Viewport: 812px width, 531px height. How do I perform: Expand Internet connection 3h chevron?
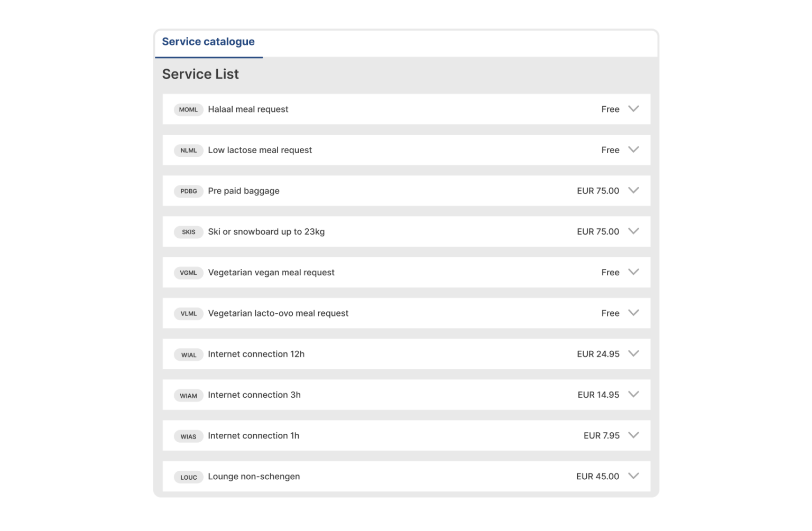pos(633,394)
